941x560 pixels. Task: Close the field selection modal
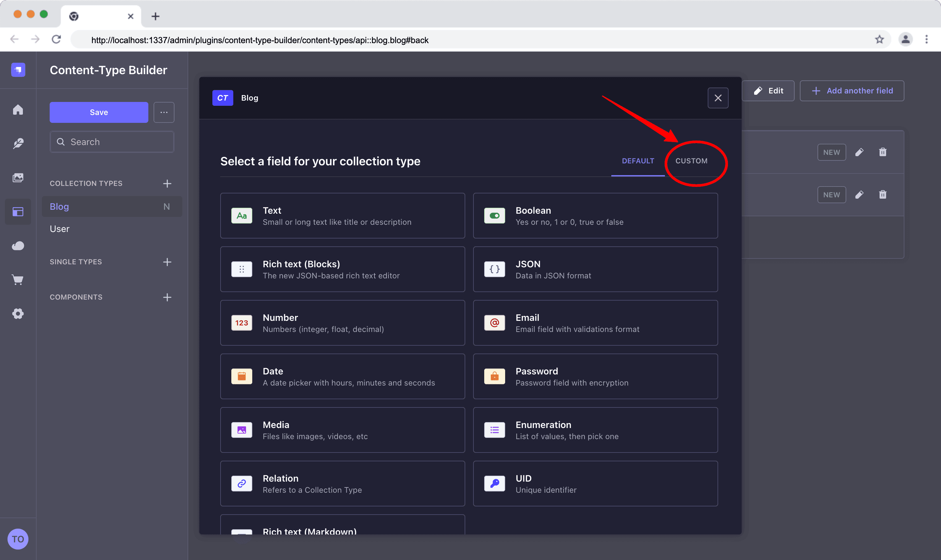(x=718, y=98)
